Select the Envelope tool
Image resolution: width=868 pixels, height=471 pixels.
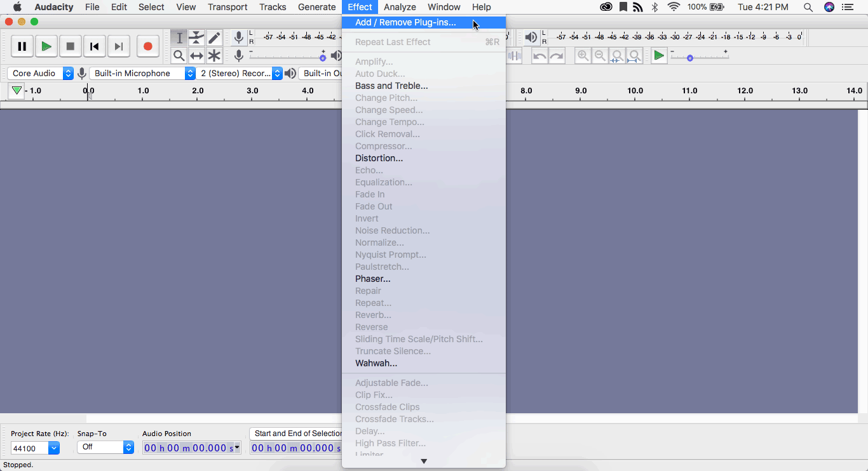pyautogui.click(x=197, y=37)
